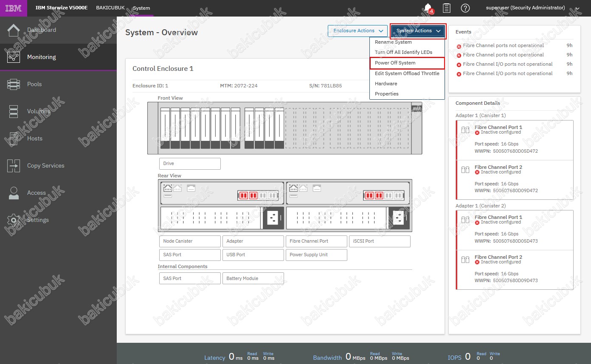The image size is (591, 364).
Task: Click first drive in front view
Action: pos(165,128)
